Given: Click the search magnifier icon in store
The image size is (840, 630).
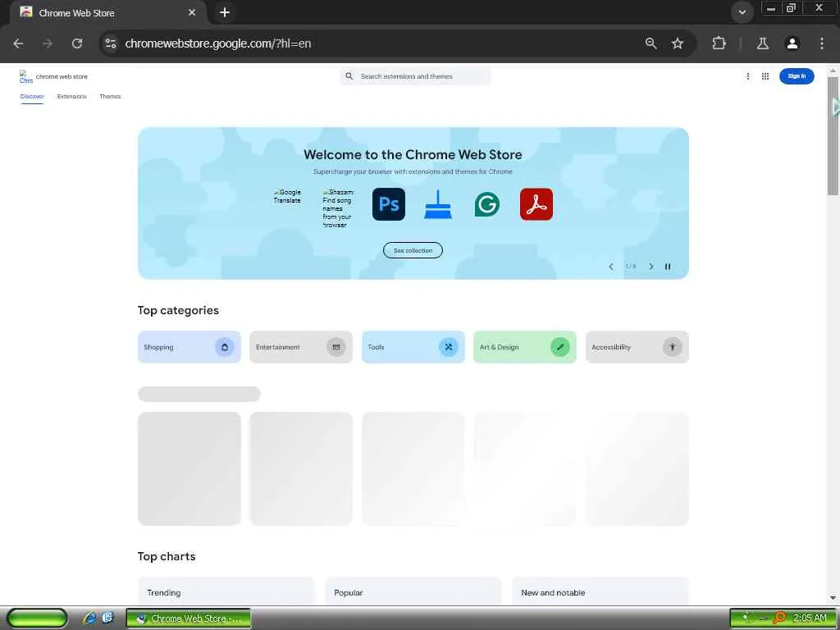Looking at the screenshot, I should (349, 76).
